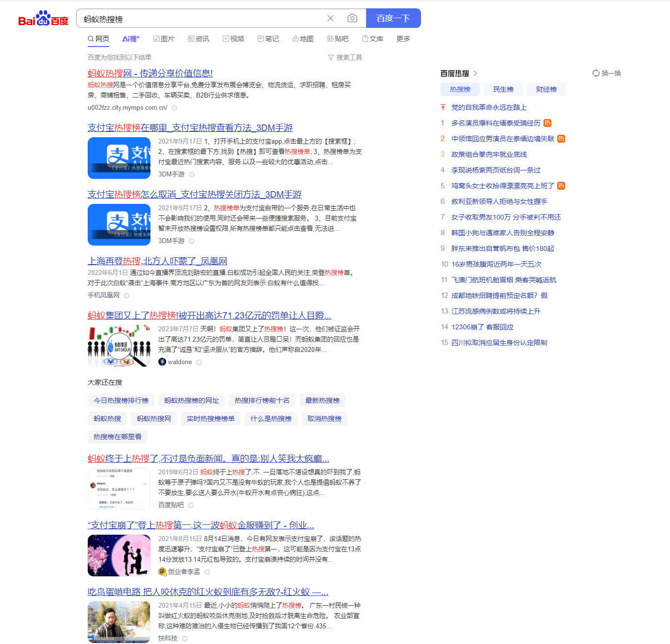Expand dropdown arrow next to 快科技
The image size is (670, 644).
[x=185, y=639]
